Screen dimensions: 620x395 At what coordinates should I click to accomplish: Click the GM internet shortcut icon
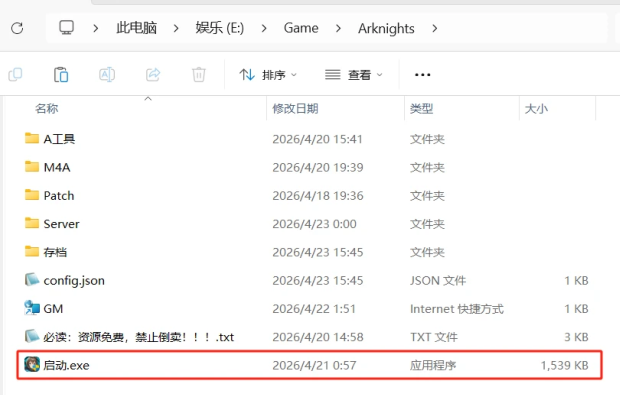32,308
